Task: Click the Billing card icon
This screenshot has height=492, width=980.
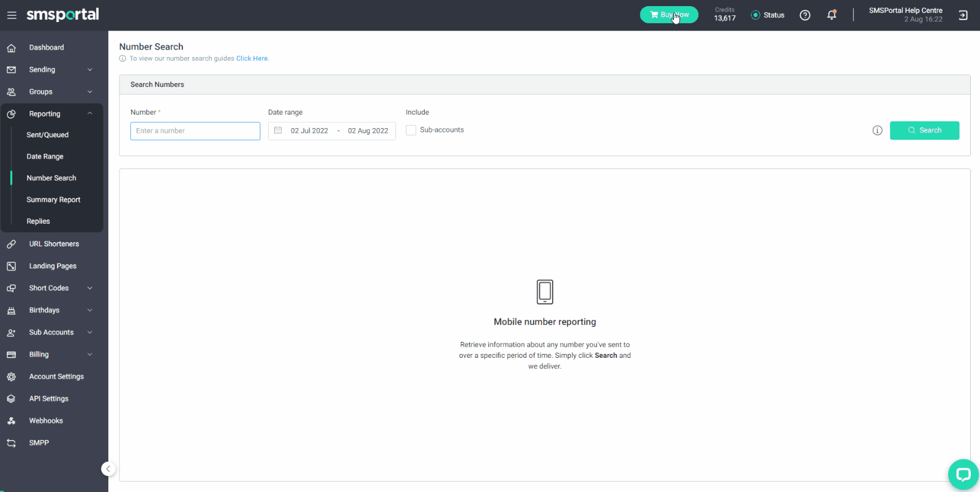Action: pos(11,355)
